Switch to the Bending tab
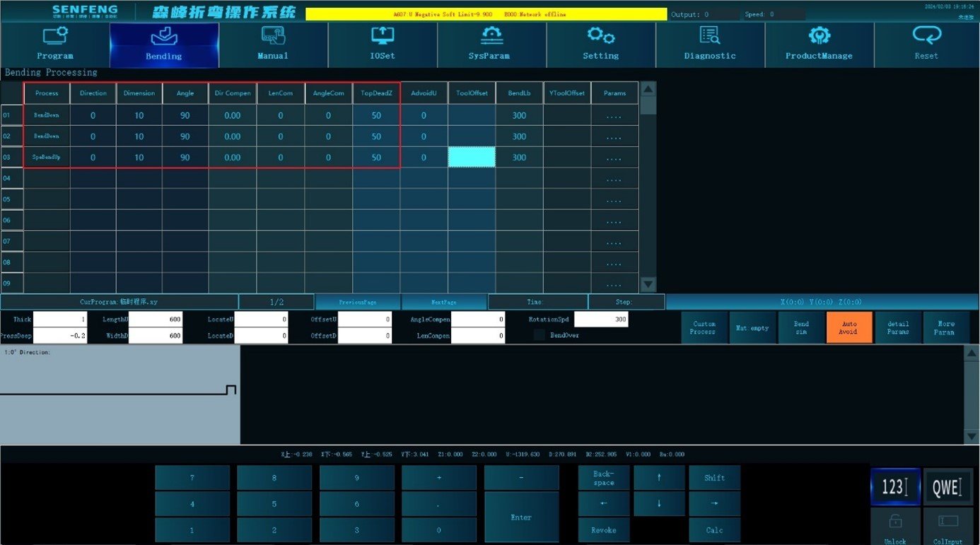Image resolution: width=980 pixels, height=545 pixels. click(164, 45)
